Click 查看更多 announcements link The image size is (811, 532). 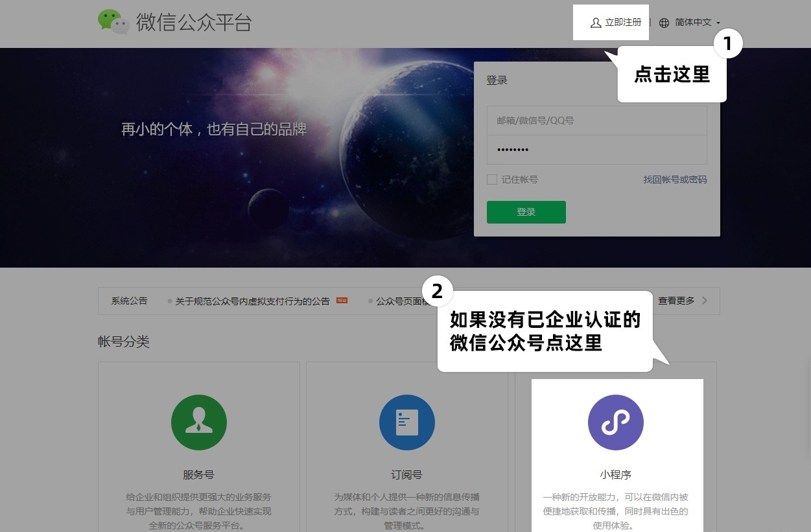676,301
